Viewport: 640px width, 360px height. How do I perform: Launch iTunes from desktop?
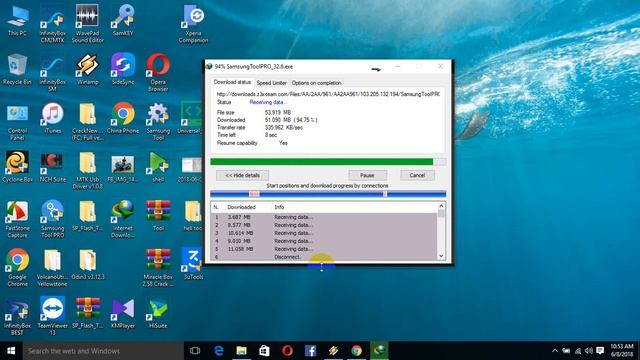pos(53,118)
